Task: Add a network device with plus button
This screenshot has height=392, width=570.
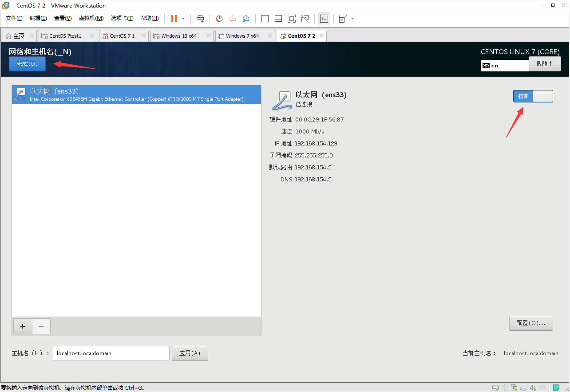Action: click(23, 326)
